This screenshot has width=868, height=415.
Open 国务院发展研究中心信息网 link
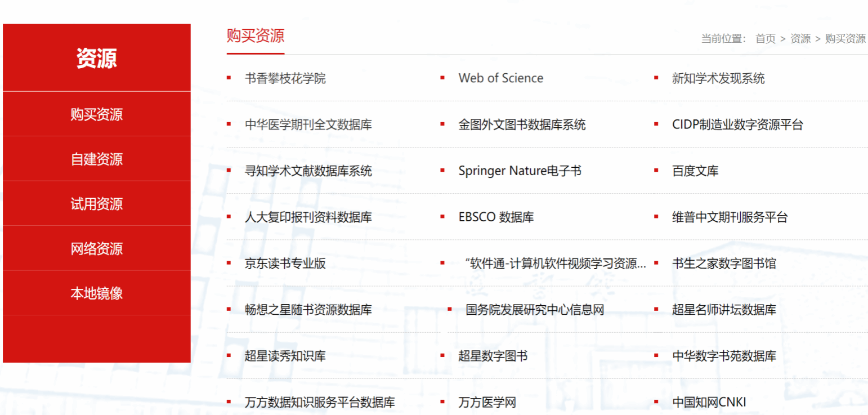[534, 310]
